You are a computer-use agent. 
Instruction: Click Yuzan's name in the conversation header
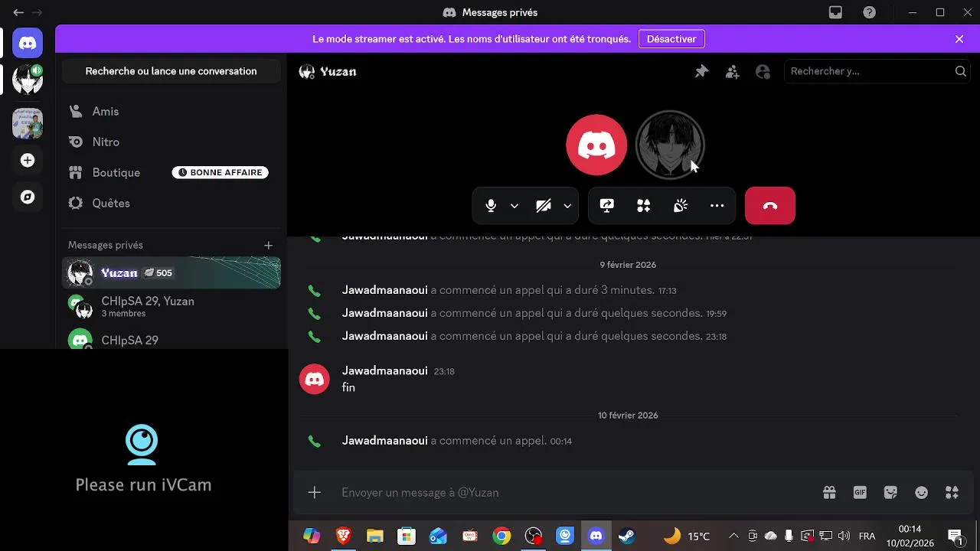coord(338,71)
